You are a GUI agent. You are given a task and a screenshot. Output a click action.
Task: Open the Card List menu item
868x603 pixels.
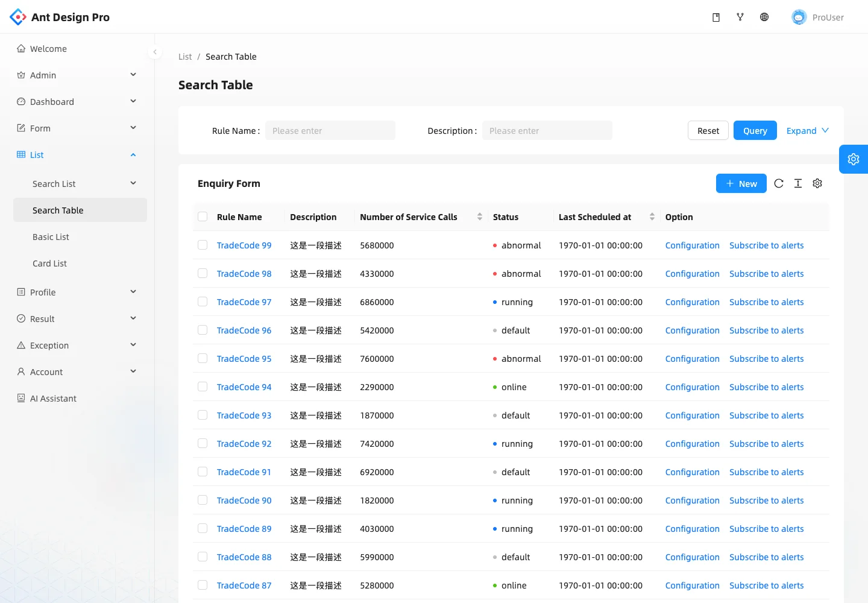(x=80, y=264)
